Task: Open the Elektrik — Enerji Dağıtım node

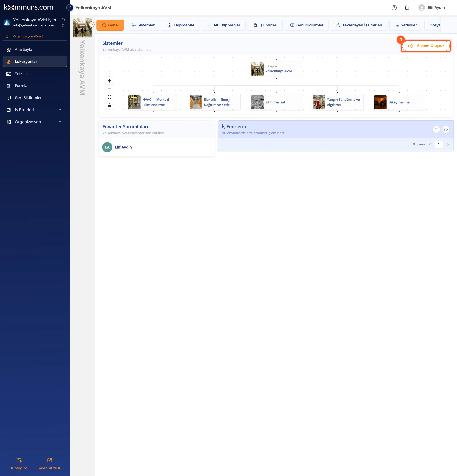Action: (x=214, y=102)
